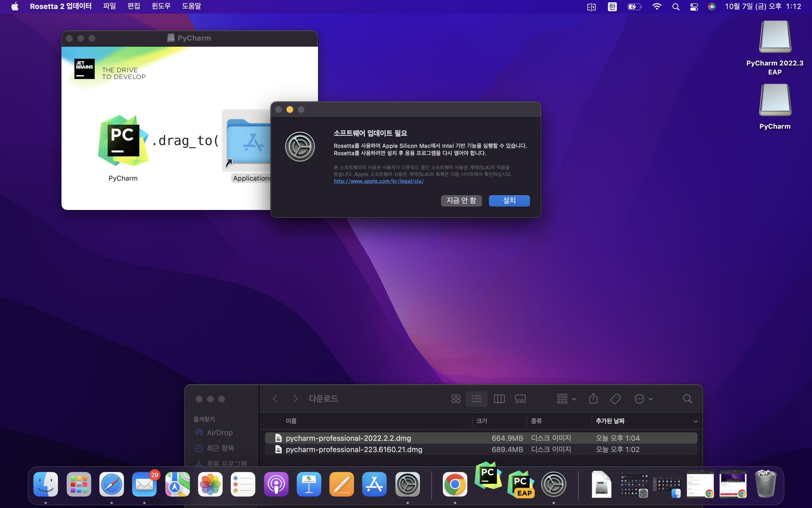The width and height of the screenshot is (812, 508).
Task: Open the 윈도우 menu in menu bar
Action: pyautogui.click(x=161, y=6)
